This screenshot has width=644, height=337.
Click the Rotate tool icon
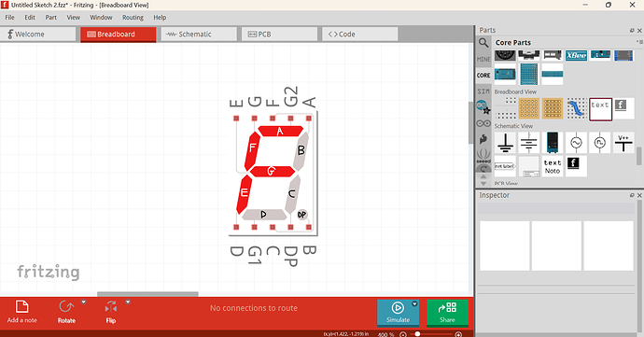point(66,307)
